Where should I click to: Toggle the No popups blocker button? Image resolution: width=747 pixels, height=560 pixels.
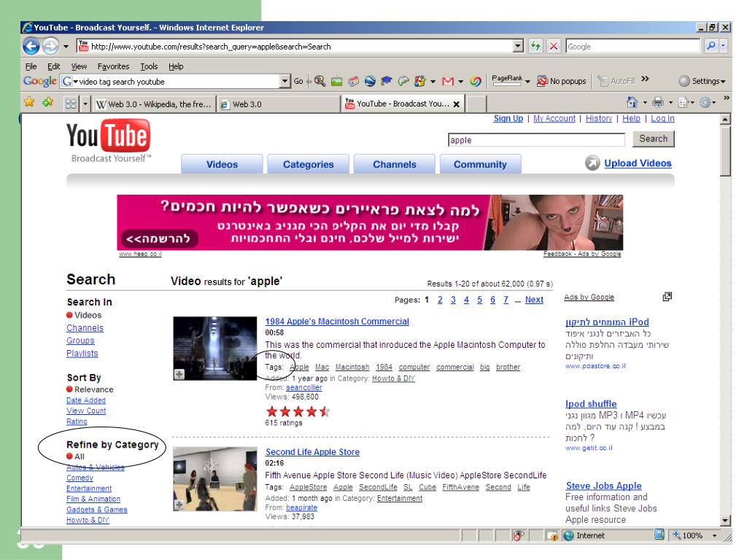coord(561,82)
